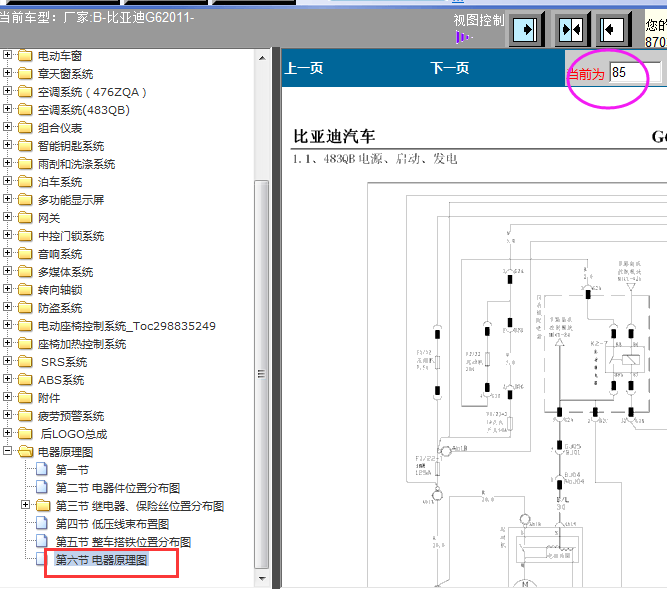Screen dimensions: 667x589
Task: Select 第三节 继电器、保险丝位置分布图 label
Action: tap(140, 506)
